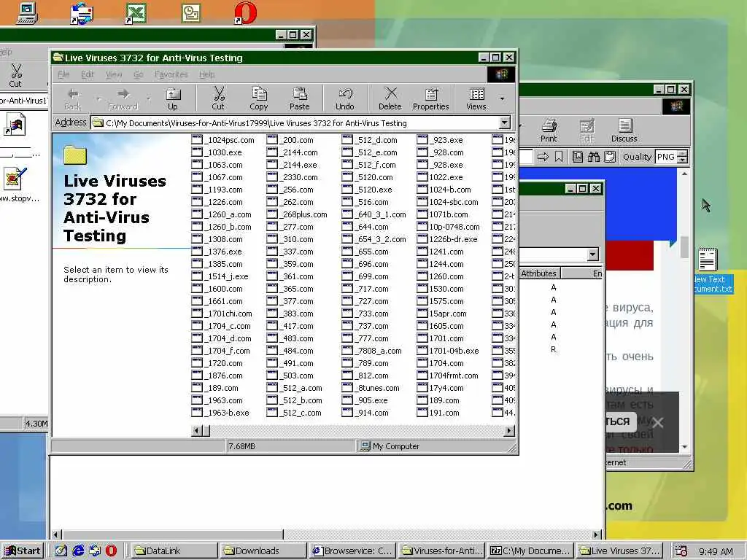Open the Outlook Express desktop shortcut
The height and width of the screenshot is (560, 747).
82,13
